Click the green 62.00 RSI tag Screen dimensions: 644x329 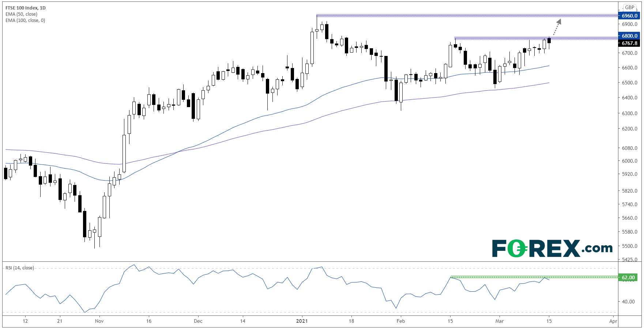pyautogui.click(x=628, y=277)
